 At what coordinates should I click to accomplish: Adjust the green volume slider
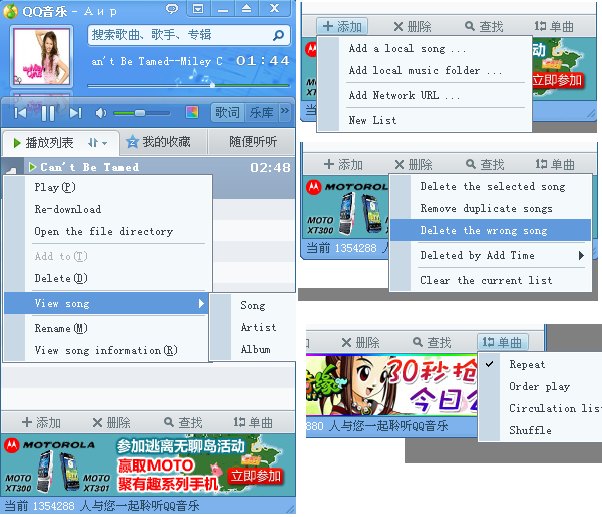pyautogui.click(x=141, y=113)
